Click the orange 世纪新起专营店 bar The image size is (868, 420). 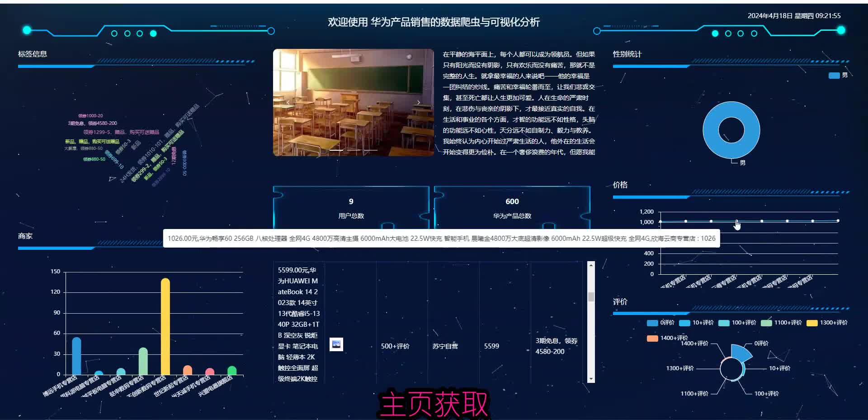coord(187,371)
